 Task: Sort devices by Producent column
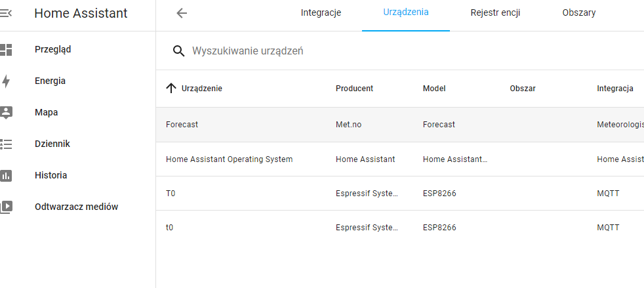coord(354,89)
